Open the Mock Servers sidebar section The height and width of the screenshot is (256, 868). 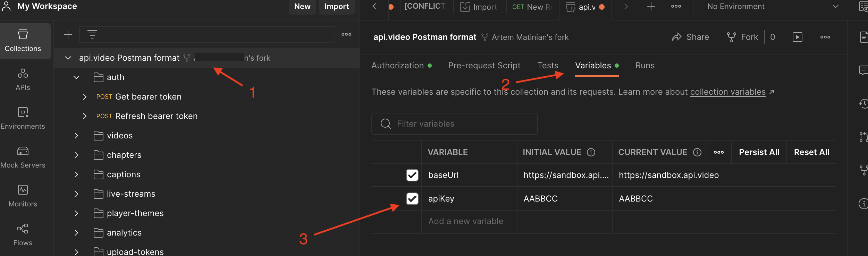(23, 157)
